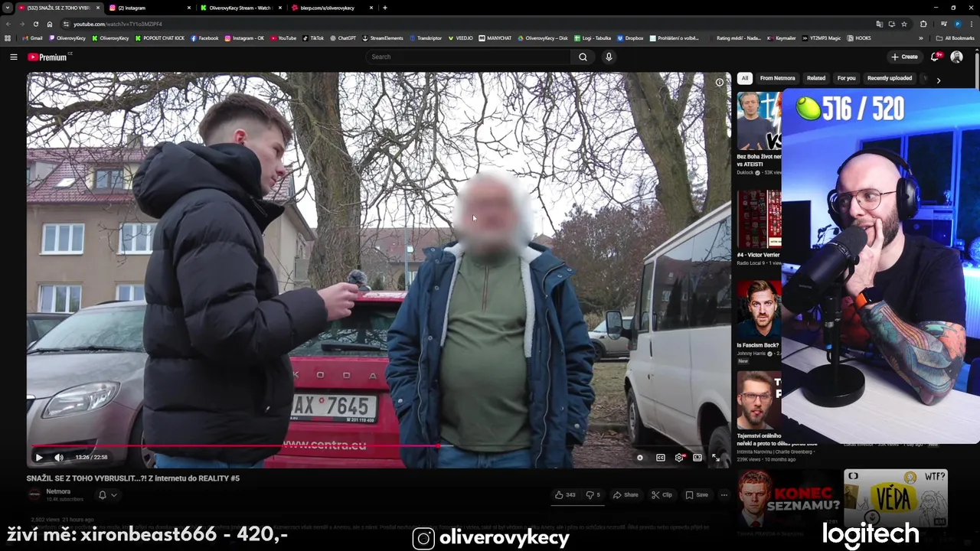Reload the page
This screenshot has height=551, width=980.
click(x=35, y=24)
